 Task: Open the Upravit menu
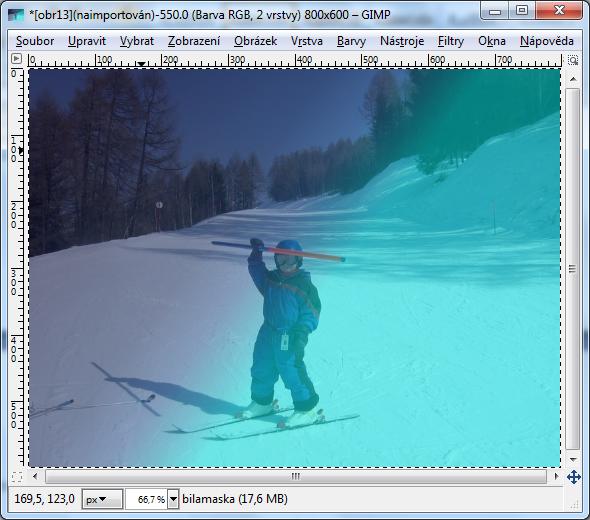(87, 41)
